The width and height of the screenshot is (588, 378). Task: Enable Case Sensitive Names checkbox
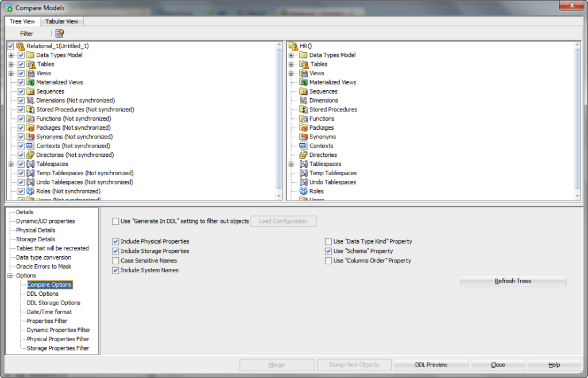[116, 261]
